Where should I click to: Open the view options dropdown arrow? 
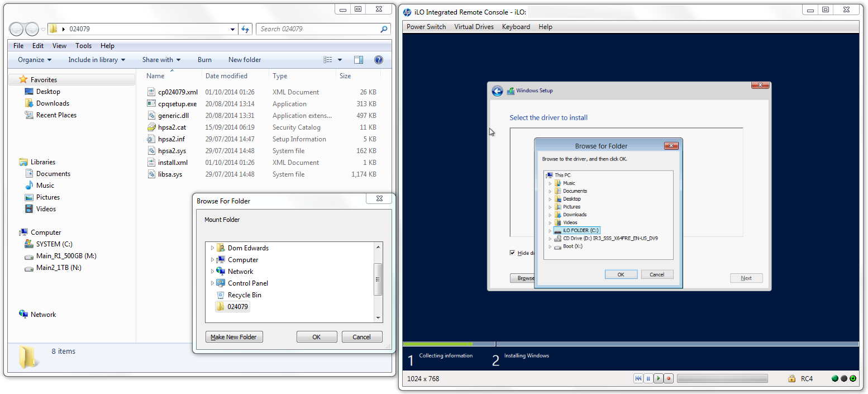(340, 60)
